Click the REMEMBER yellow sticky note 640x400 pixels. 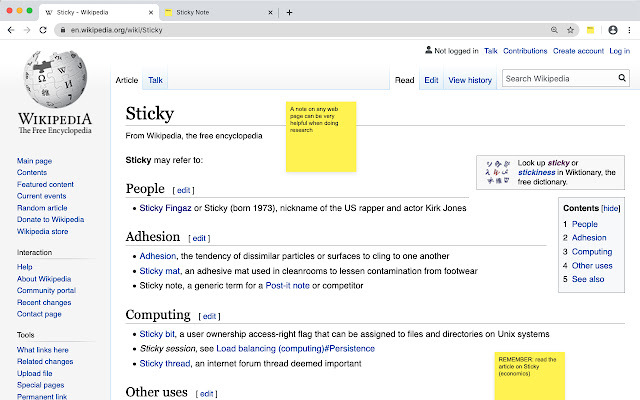(x=530, y=376)
